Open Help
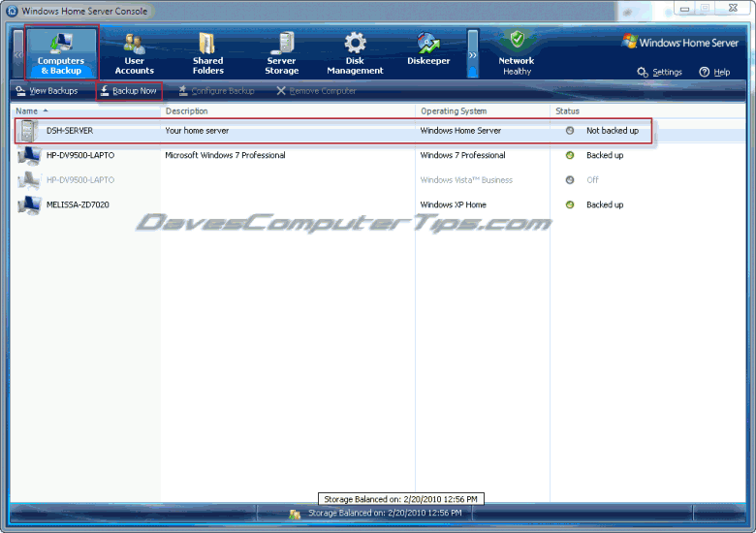Screen dimensions: 756x533 [x=714, y=73]
